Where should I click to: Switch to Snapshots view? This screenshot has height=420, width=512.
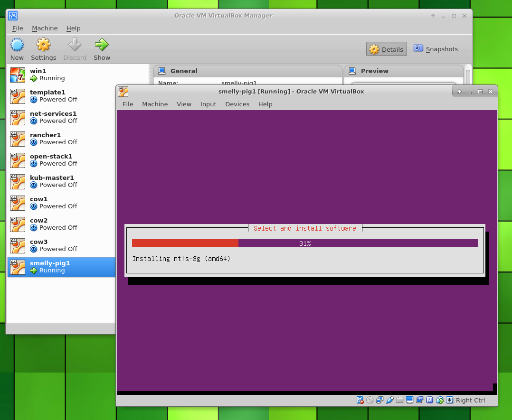point(436,49)
